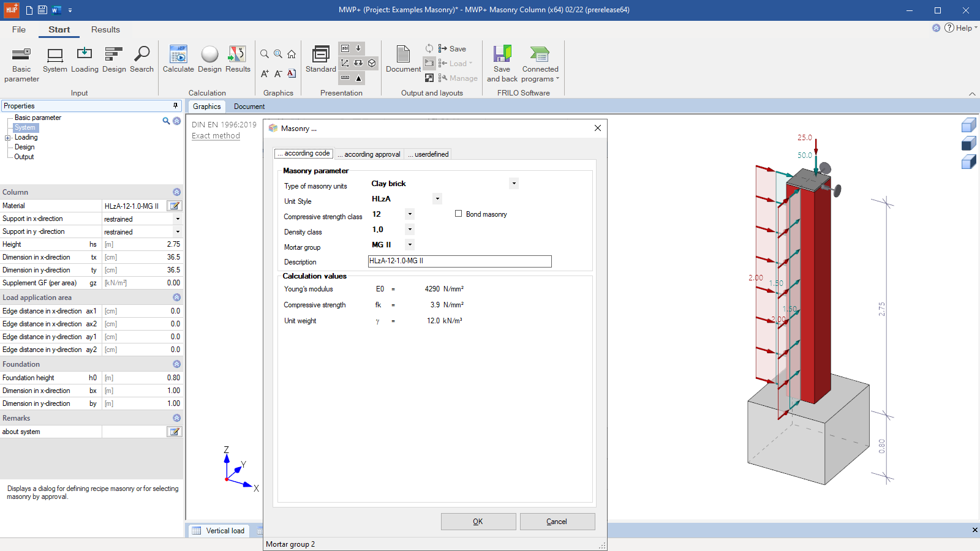Toggle the black triangle support icon in Presentation
Viewport: 980px width, 551px height.
(x=359, y=78)
